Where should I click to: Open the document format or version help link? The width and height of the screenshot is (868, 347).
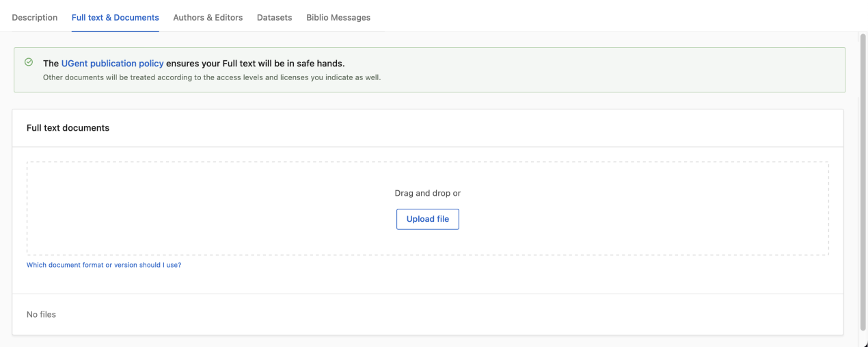point(104,265)
